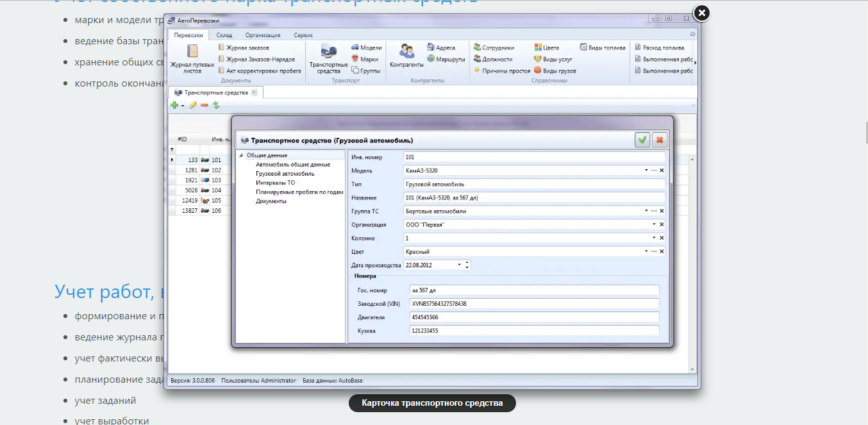Open the Цвет dropdown list
The height and width of the screenshot is (425, 868).
click(x=646, y=251)
